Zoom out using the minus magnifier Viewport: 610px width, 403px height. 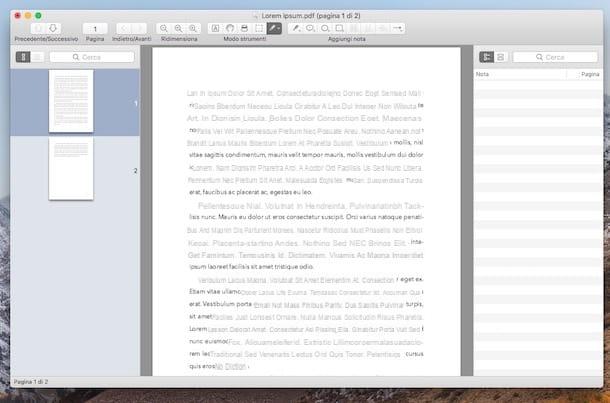click(164, 28)
